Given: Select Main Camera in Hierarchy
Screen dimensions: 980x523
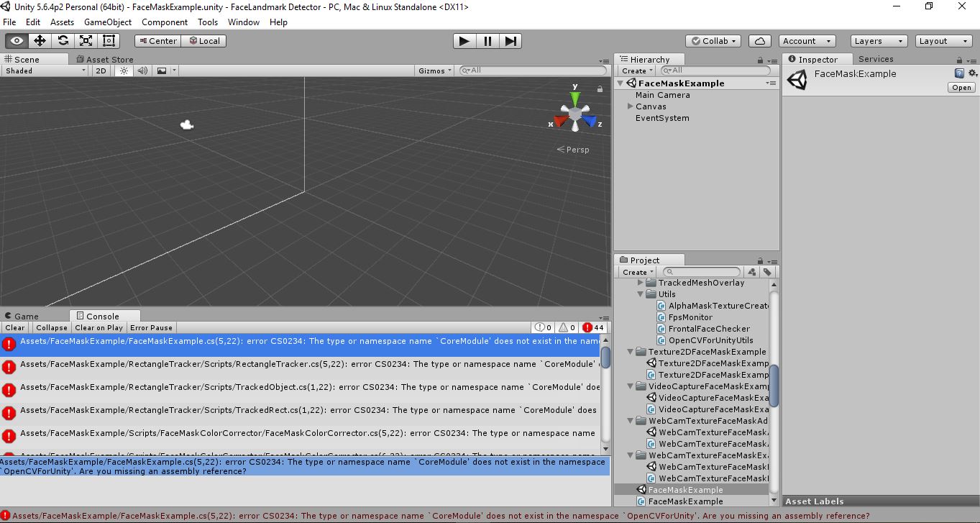Looking at the screenshot, I should [x=662, y=95].
